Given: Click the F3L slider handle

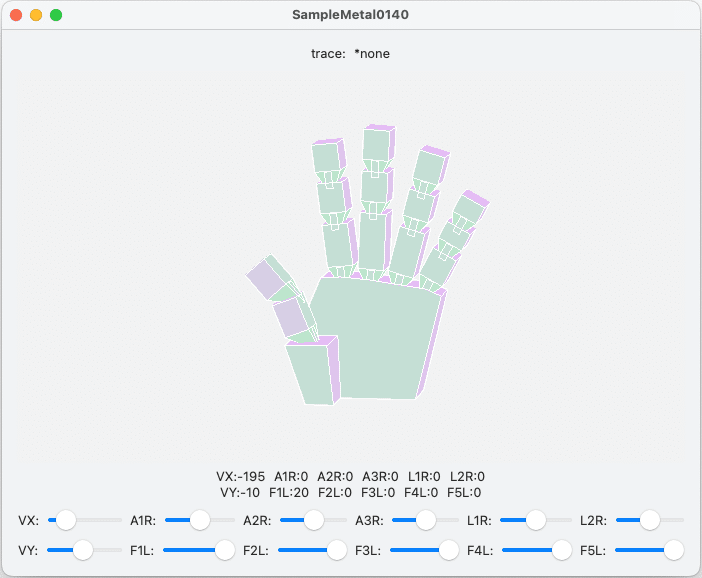Looking at the screenshot, I should [449, 550].
